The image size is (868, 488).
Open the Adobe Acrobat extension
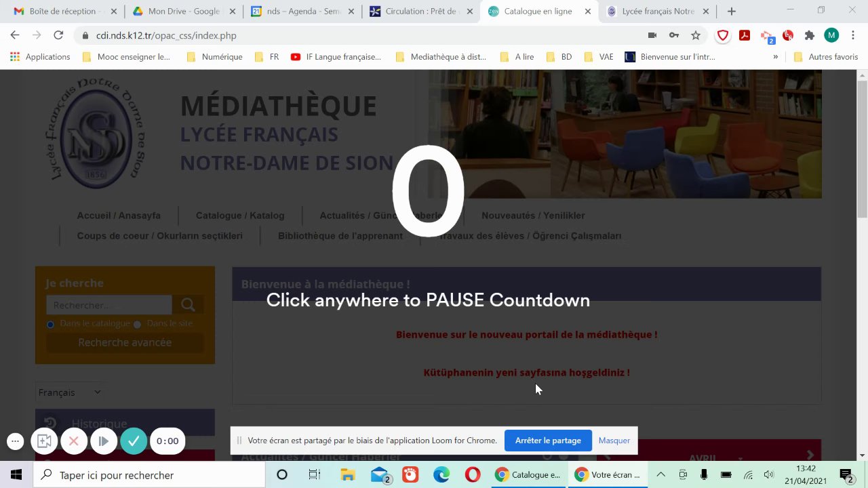point(745,35)
